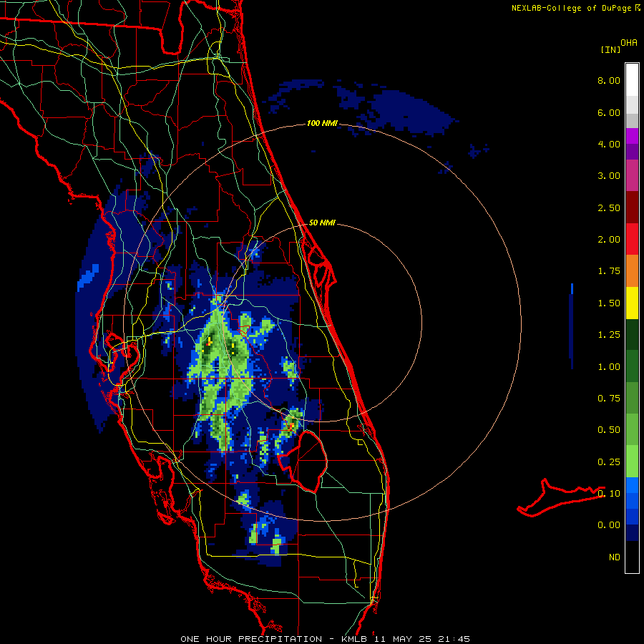Click the 2.00 legend value
Viewport: 644px width, 644px height.
tap(609, 240)
